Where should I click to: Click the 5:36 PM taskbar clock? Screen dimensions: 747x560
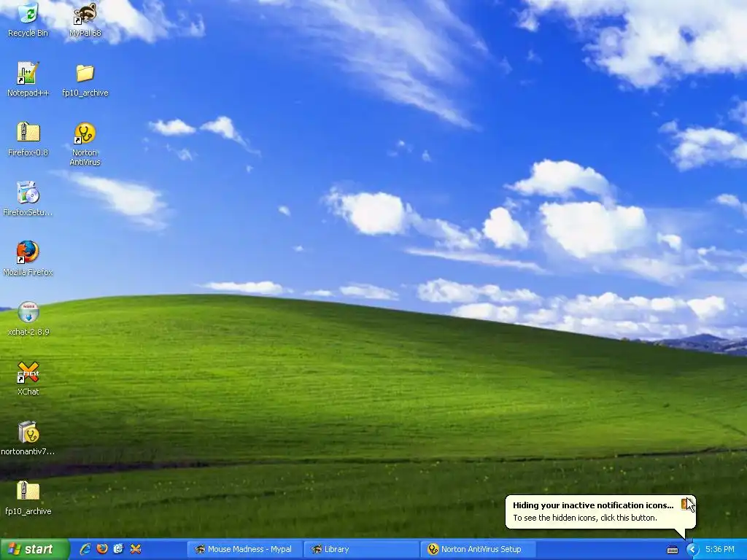pos(720,550)
